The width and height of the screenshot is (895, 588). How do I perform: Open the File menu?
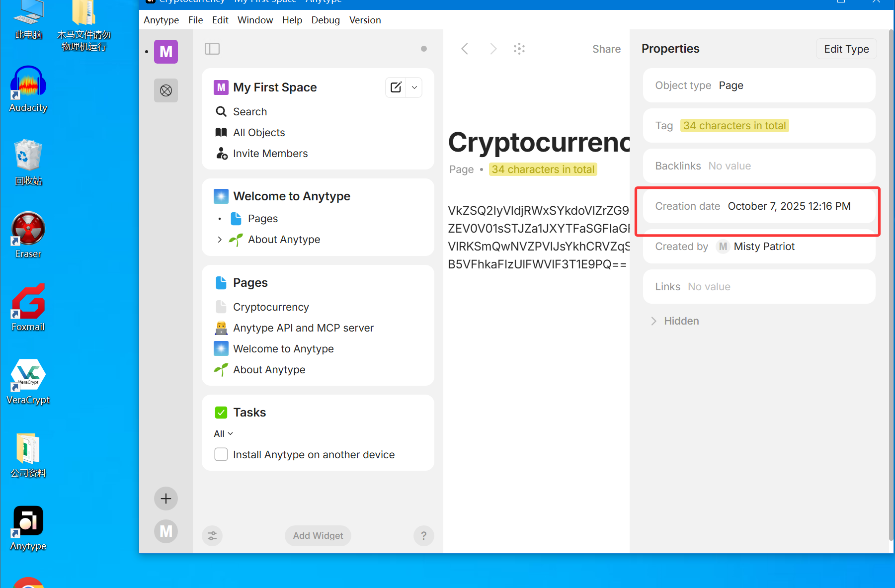[x=195, y=20]
